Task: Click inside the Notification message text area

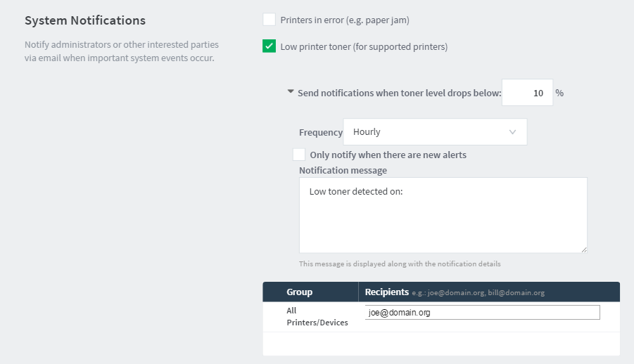Action: click(443, 215)
